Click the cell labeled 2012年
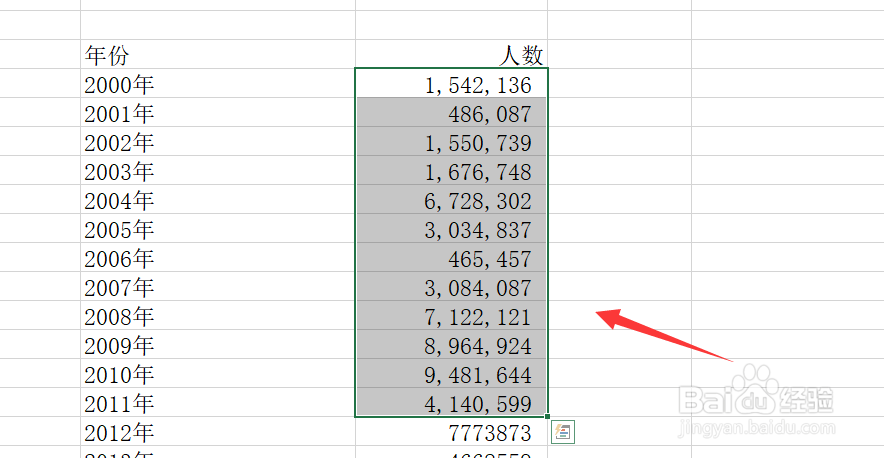 pyautogui.click(x=218, y=432)
